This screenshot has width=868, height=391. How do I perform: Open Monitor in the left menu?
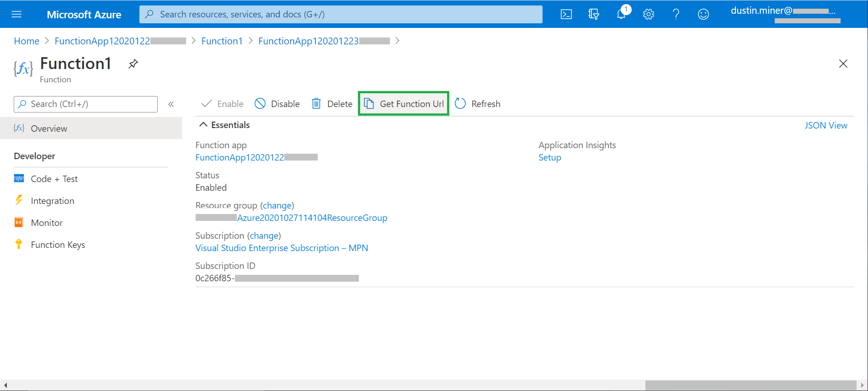point(47,223)
